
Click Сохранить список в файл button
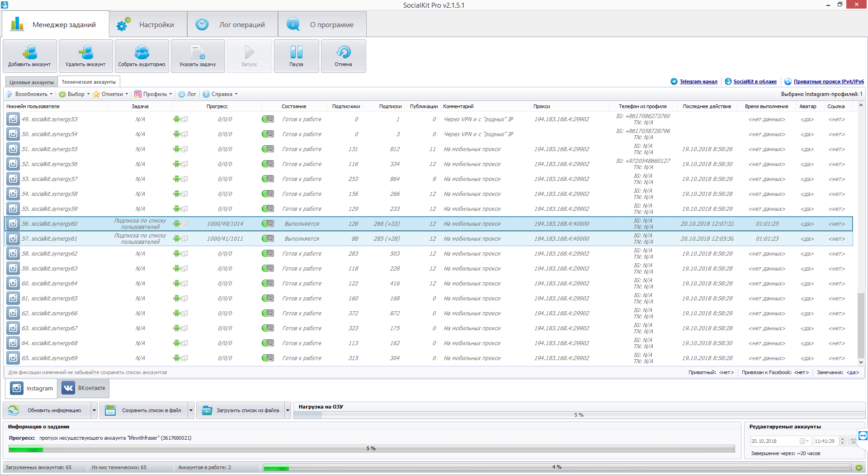pyautogui.click(x=145, y=411)
